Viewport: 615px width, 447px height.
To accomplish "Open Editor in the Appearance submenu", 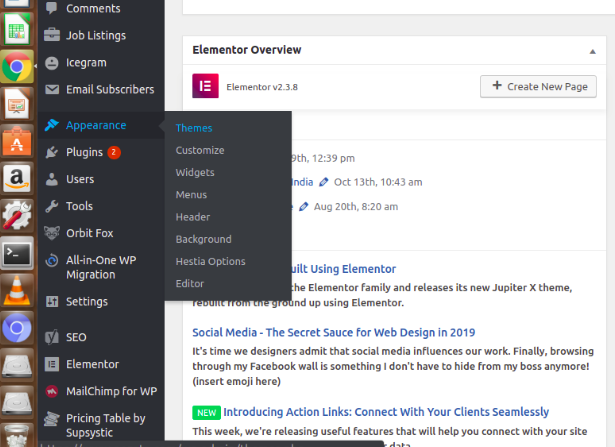I will point(190,283).
